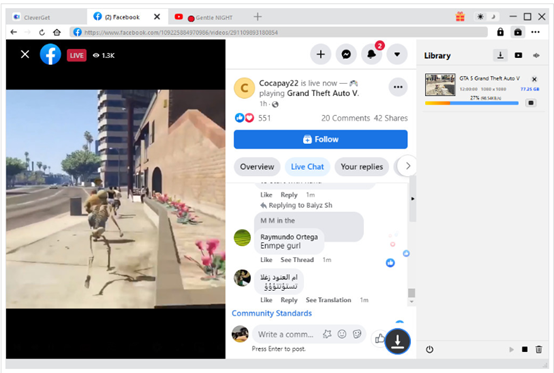Click the padlock icon in toolbar

pos(500,32)
